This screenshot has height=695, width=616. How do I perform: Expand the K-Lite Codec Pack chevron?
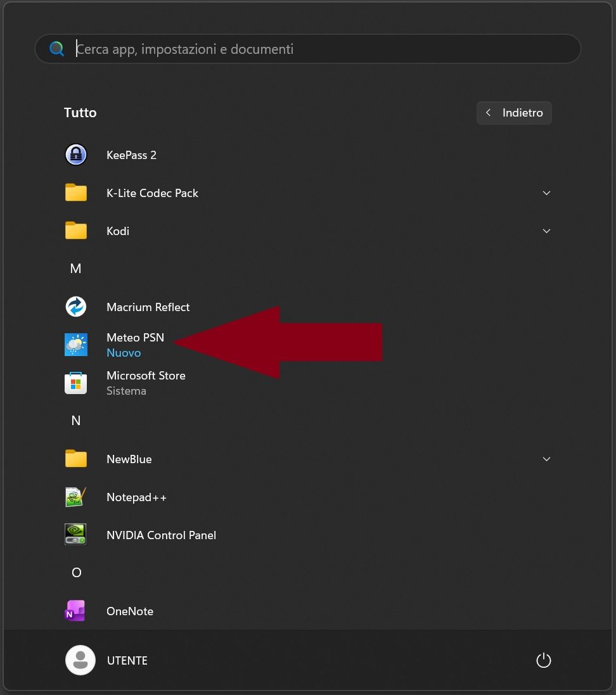coord(546,193)
